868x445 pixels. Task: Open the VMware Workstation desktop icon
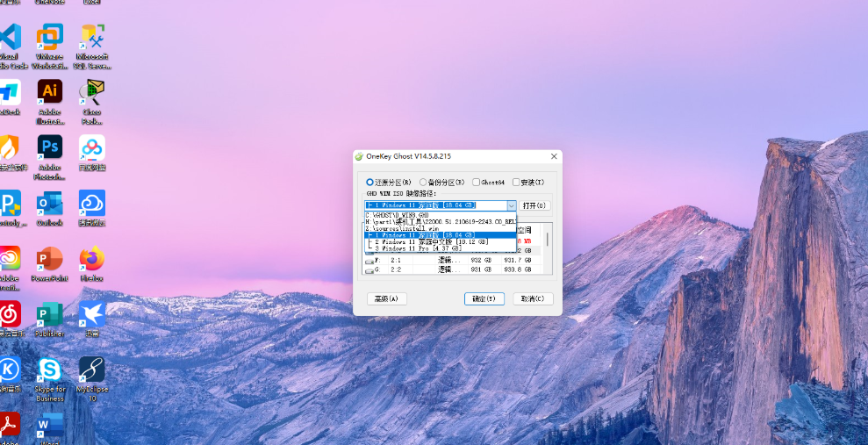point(50,46)
